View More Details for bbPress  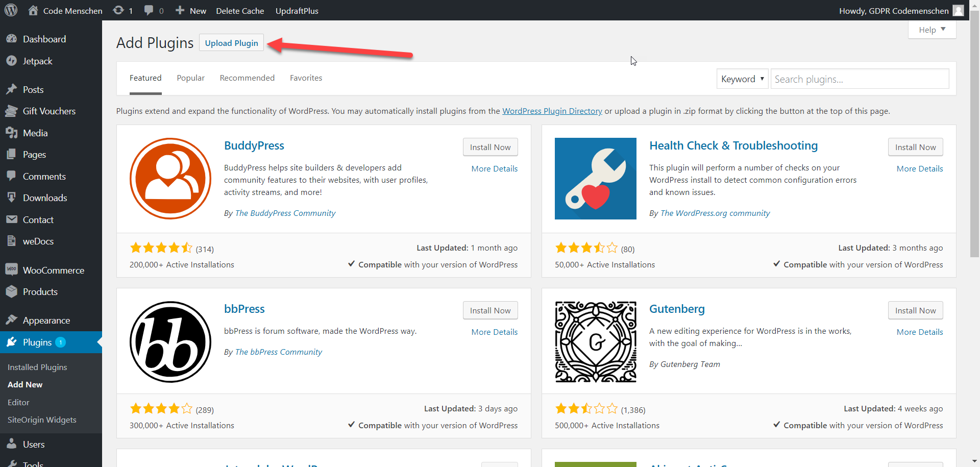tap(494, 332)
